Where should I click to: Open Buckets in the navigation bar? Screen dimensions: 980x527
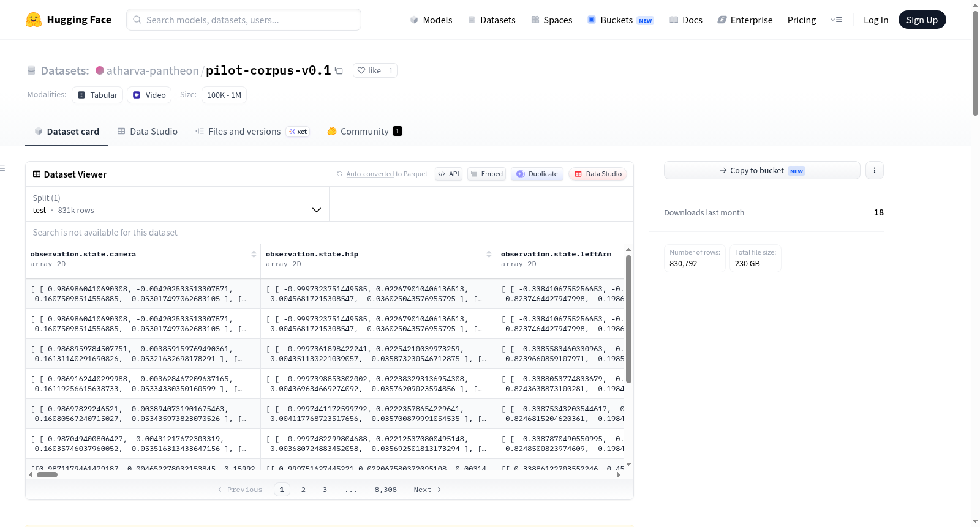620,20
